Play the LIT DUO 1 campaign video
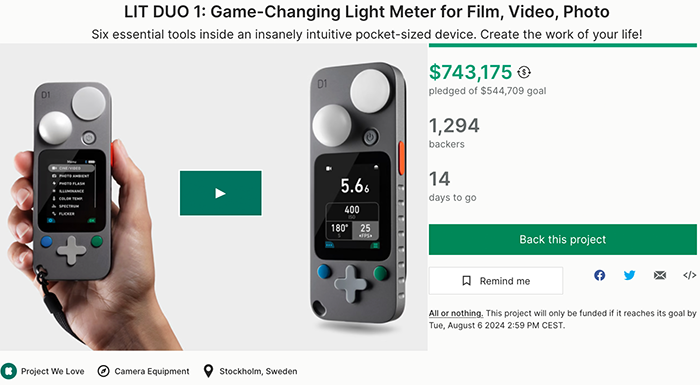 click(x=221, y=193)
